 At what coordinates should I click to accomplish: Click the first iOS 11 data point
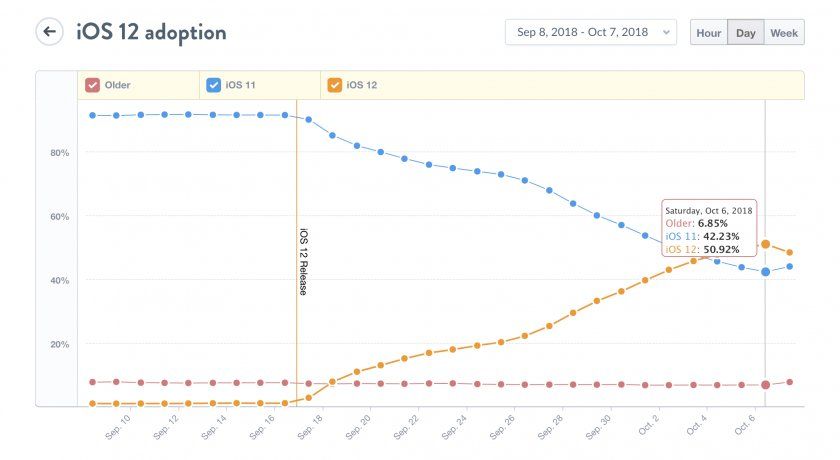click(x=92, y=115)
